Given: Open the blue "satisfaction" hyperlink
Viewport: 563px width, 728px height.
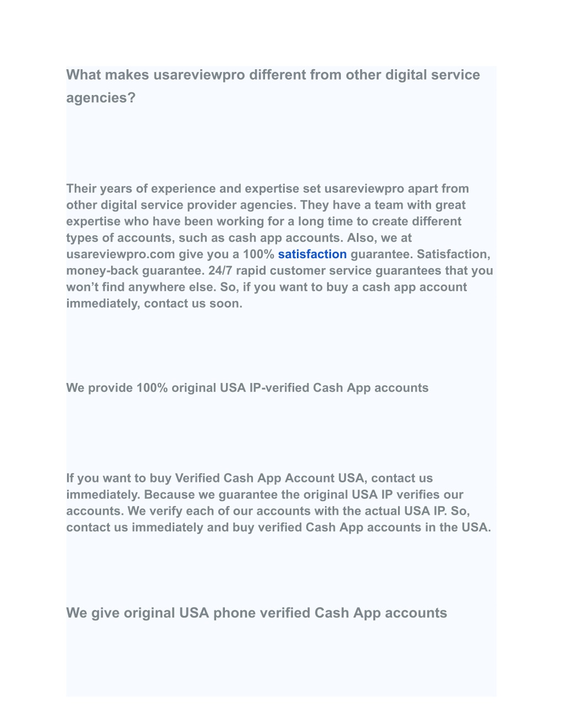Looking at the screenshot, I should [312, 254].
